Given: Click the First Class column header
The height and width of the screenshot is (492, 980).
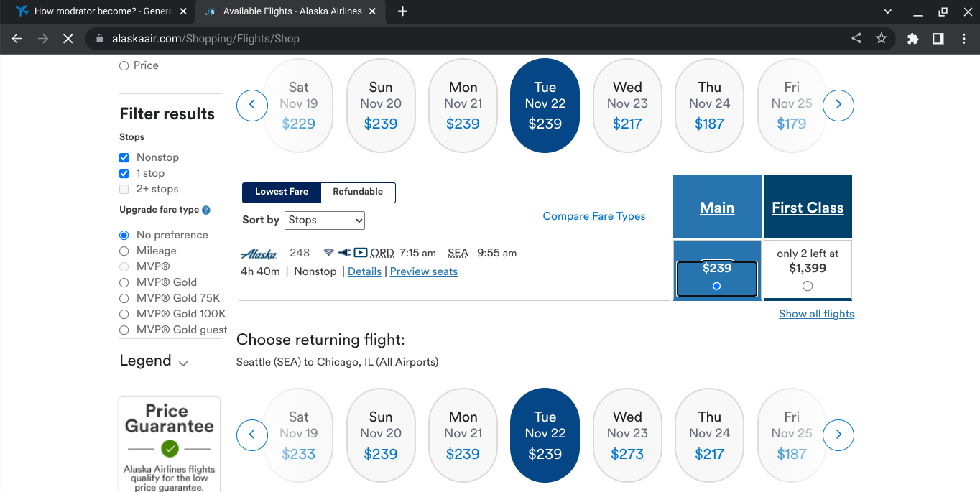Looking at the screenshot, I should click(808, 208).
